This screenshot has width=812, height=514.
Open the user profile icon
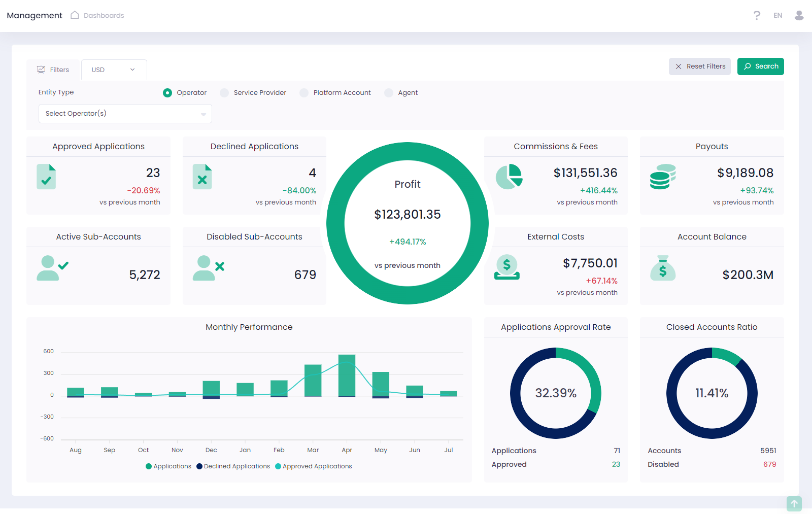click(799, 15)
